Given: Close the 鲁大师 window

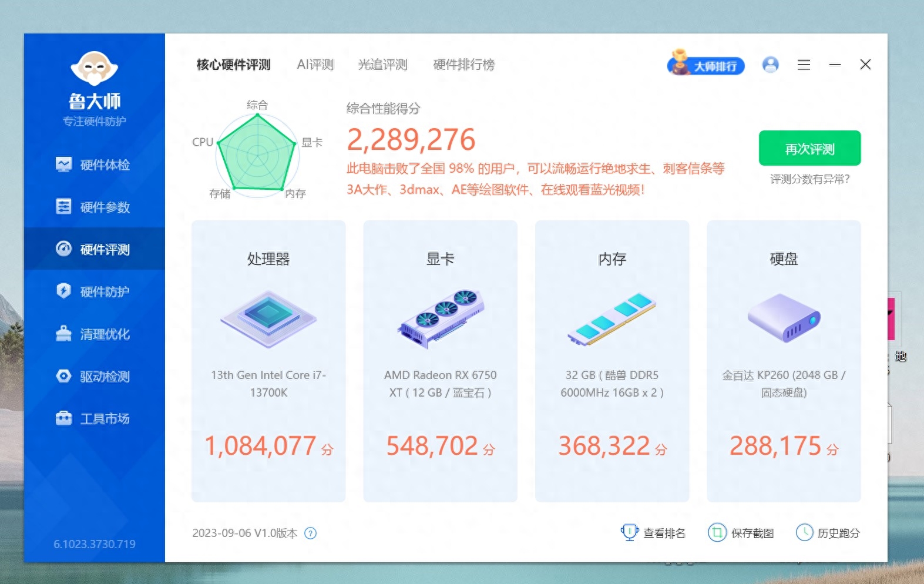Looking at the screenshot, I should click(x=865, y=65).
